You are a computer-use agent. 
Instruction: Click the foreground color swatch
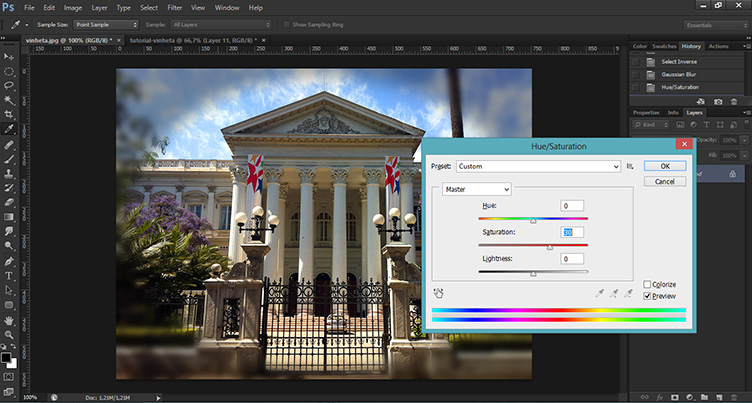[7, 354]
